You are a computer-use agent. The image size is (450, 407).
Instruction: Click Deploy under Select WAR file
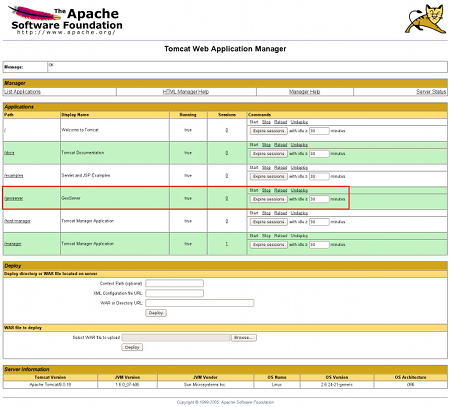132,347
